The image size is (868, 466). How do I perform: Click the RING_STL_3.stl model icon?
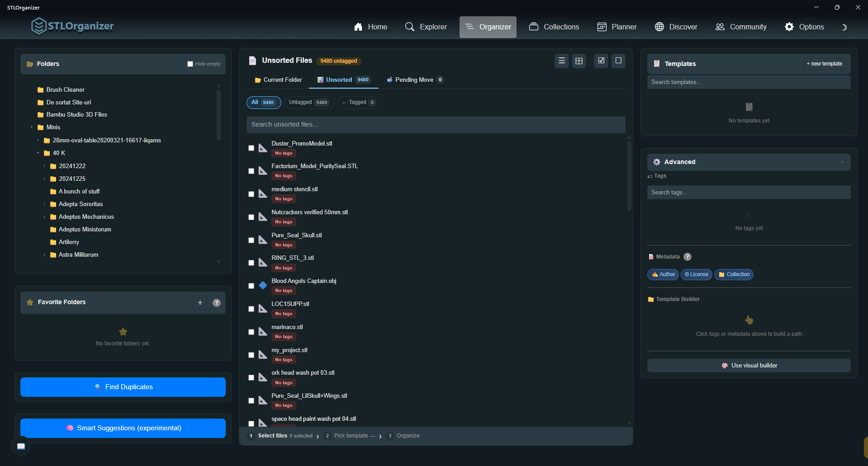[263, 263]
